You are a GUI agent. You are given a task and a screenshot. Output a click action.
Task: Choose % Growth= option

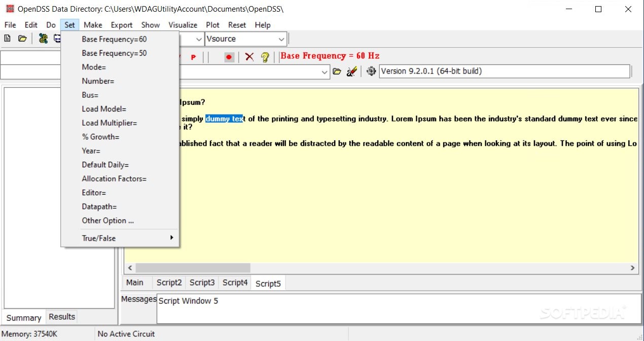point(120,137)
